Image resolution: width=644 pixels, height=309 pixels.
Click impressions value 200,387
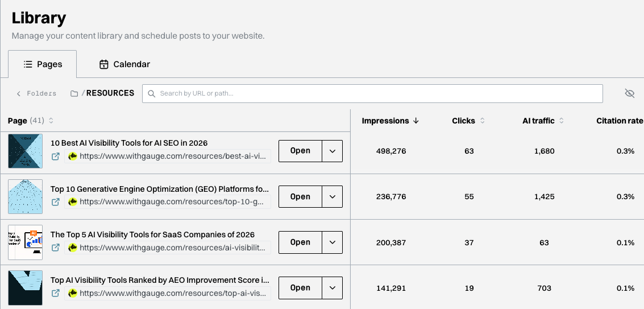coord(391,243)
